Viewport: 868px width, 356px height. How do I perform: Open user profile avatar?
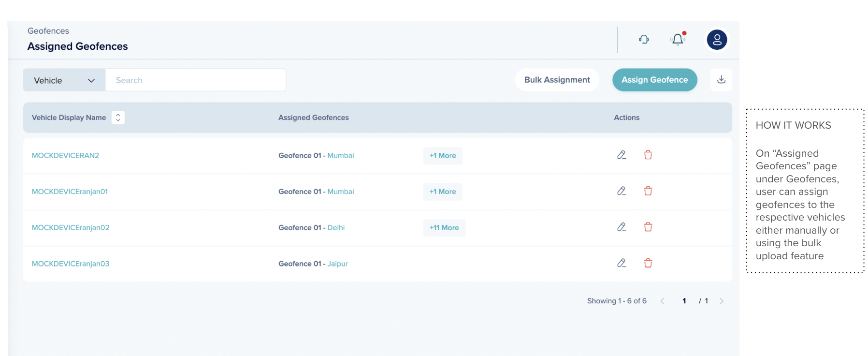[717, 40]
